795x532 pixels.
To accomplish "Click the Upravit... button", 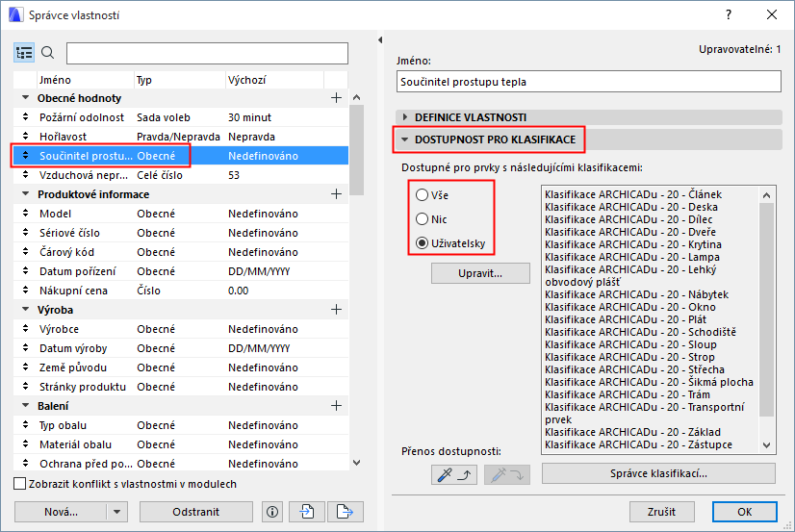I will (x=480, y=273).
